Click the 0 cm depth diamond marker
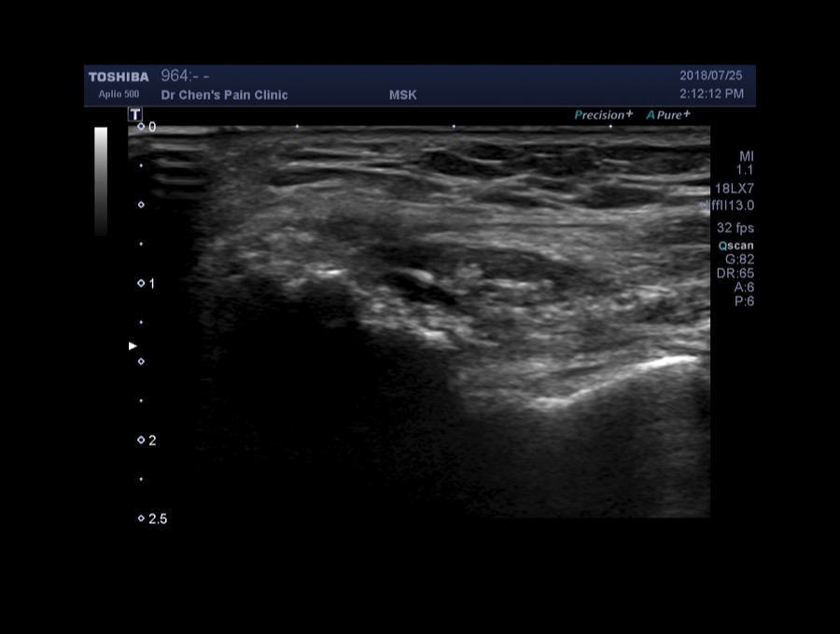The image size is (840, 634). [x=141, y=126]
